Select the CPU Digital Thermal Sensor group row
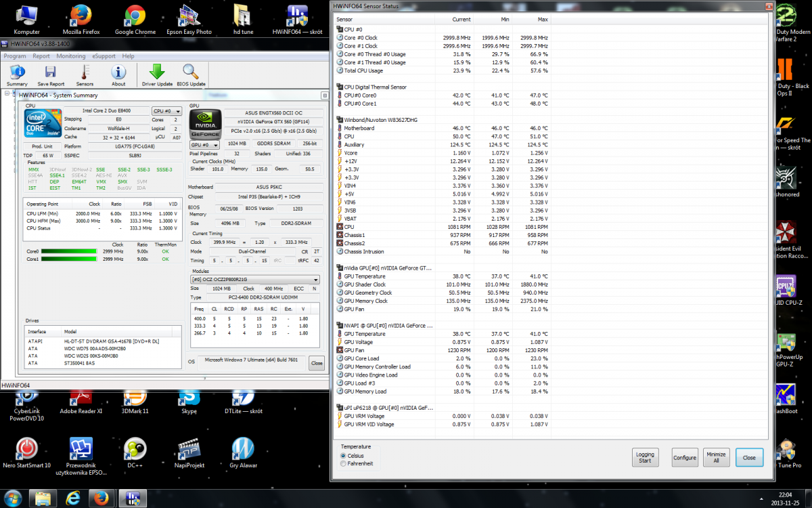Viewport: 812px width, 508px height. coord(443,87)
